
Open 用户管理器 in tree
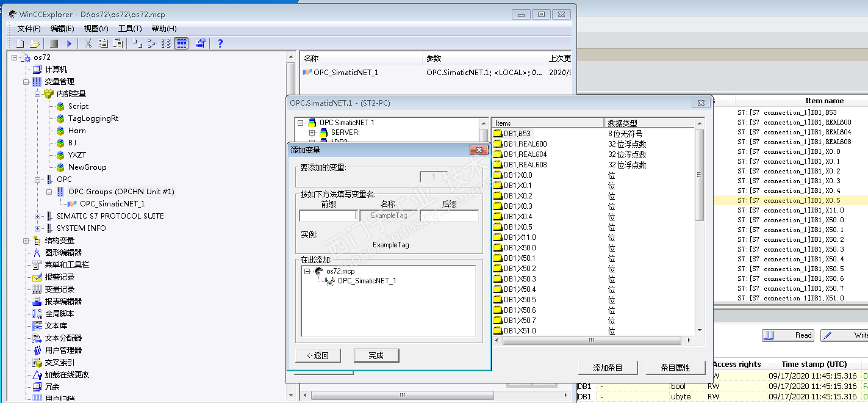click(x=63, y=350)
